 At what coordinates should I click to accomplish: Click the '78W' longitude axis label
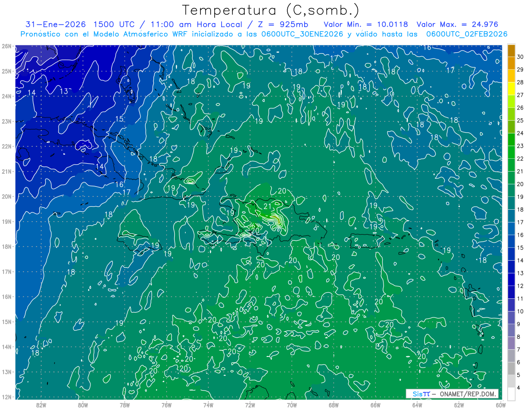coord(125,405)
